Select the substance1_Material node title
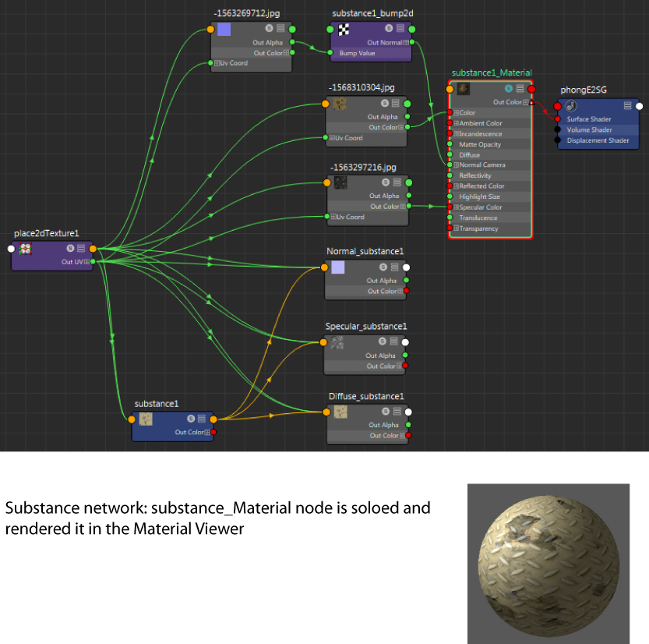This screenshot has height=644, width=649. click(492, 73)
